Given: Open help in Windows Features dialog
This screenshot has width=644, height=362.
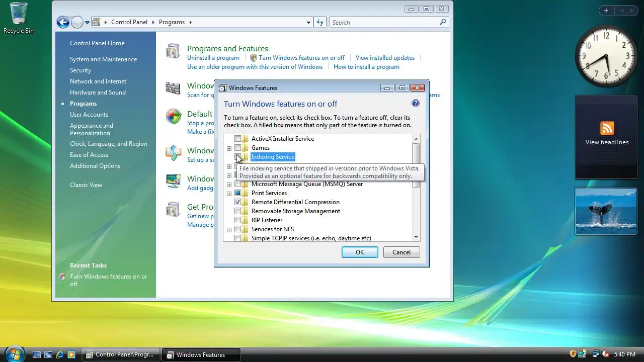Looking at the screenshot, I should [x=415, y=103].
